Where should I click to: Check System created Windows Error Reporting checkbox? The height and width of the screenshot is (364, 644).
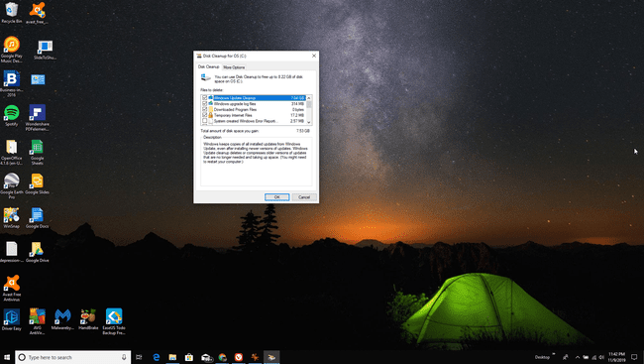click(x=204, y=121)
